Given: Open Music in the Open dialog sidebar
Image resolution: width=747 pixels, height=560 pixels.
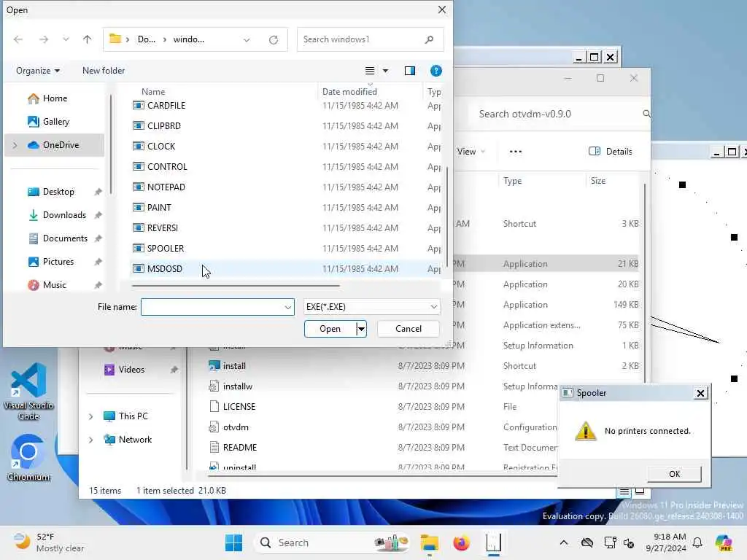Looking at the screenshot, I should [54, 285].
